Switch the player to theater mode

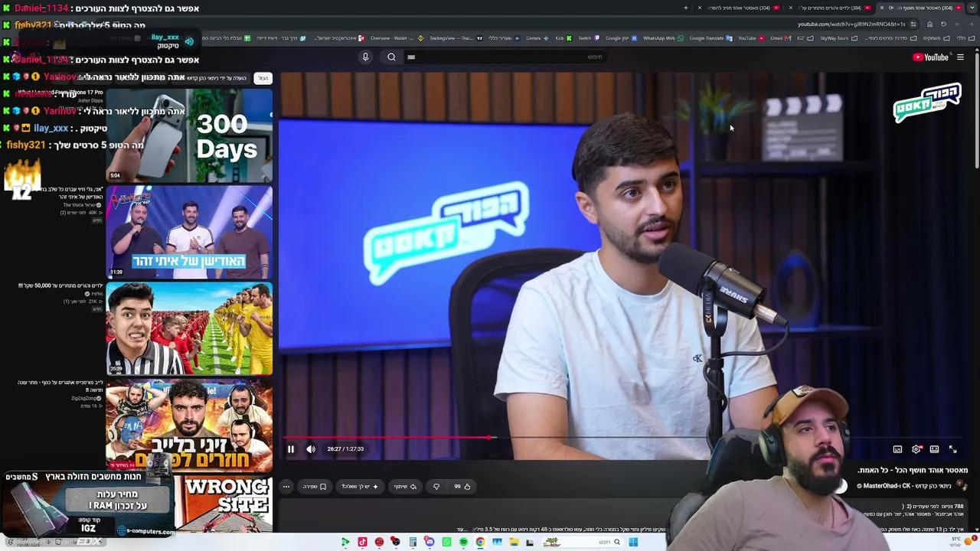(x=934, y=449)
